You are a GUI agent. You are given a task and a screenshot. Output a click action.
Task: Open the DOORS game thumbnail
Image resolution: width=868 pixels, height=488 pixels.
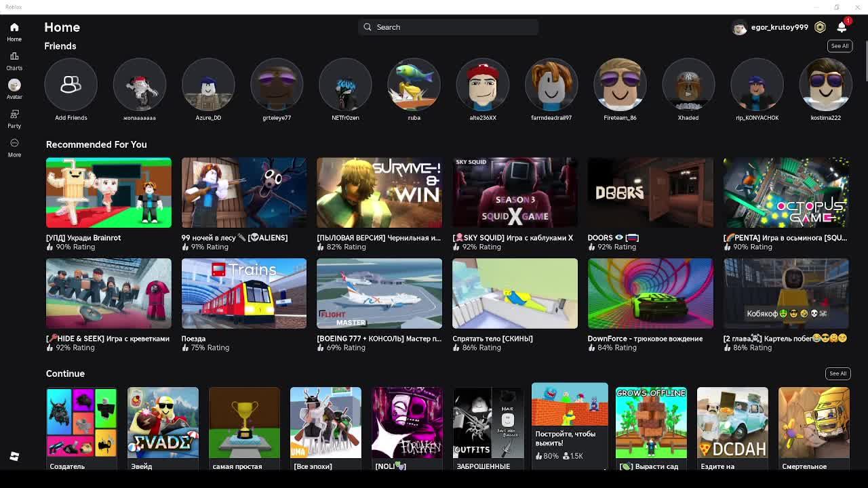point(650,192)
